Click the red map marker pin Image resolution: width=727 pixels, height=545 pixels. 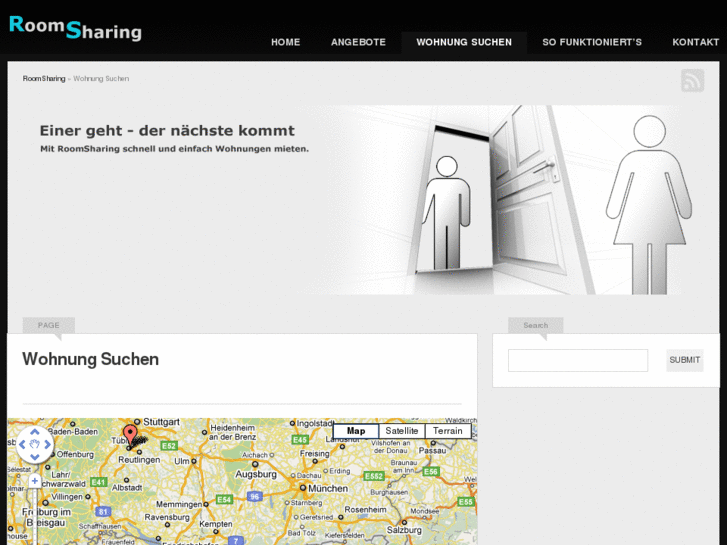click(x=131, y=435)
